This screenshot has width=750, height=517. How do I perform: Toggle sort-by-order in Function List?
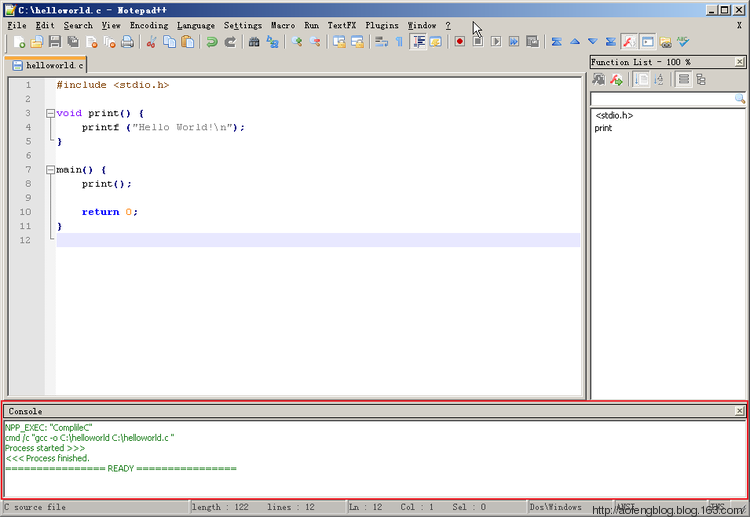click(641, 79)
